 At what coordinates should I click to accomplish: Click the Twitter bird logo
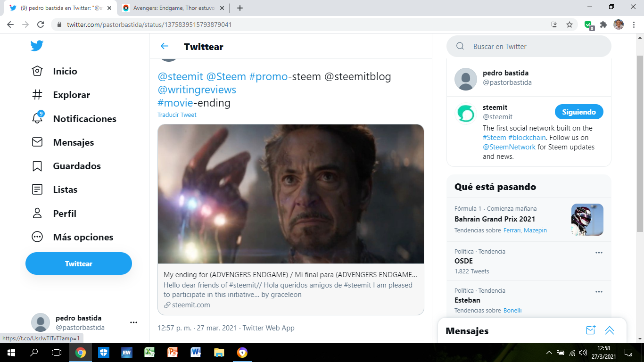tap(37, 46)
